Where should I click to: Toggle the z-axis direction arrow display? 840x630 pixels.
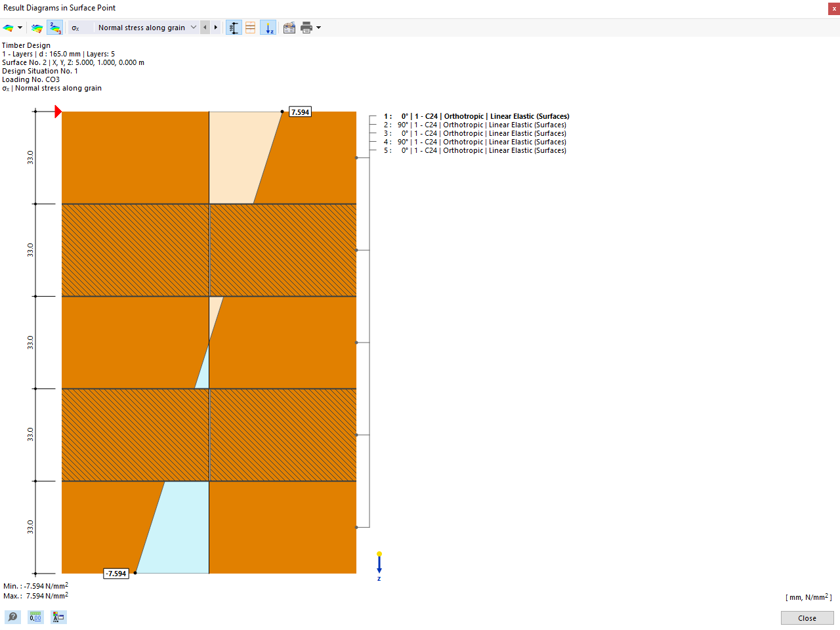click(x=268, y=28)
